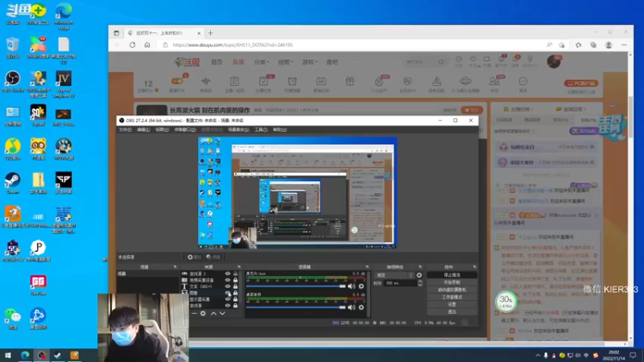The image size is (644, 362).
Task: Expand the Douyu 分类 navigation dropdown
Action: [261, 62]
